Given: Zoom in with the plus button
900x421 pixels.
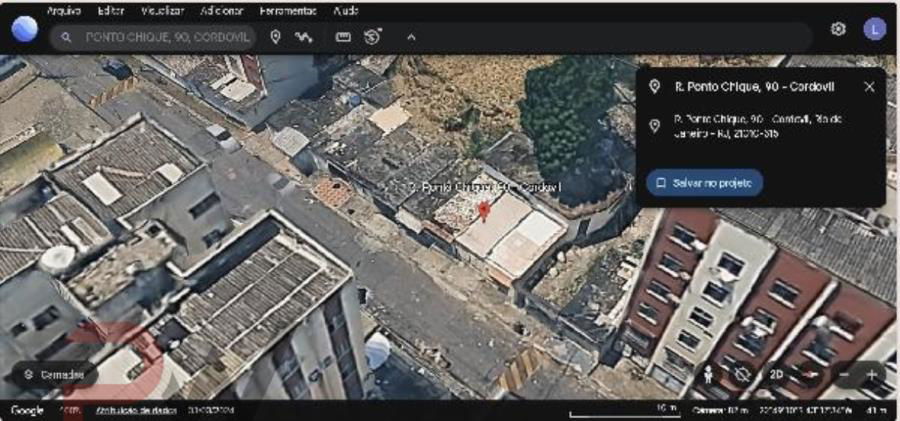Looking at the screenshot, I should click(x=871, y=375).
